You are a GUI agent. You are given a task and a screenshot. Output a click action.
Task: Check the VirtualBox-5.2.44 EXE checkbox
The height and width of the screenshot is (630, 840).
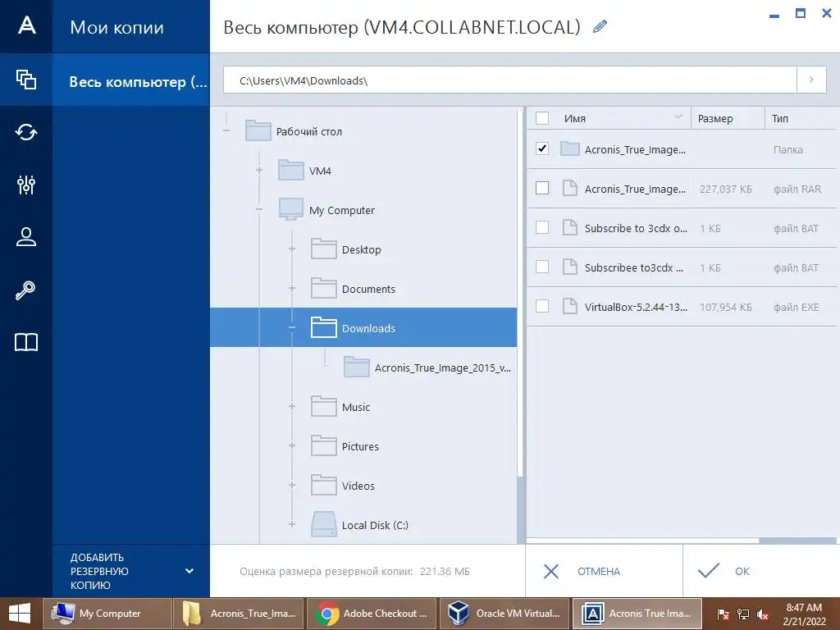tap(542, 306)
